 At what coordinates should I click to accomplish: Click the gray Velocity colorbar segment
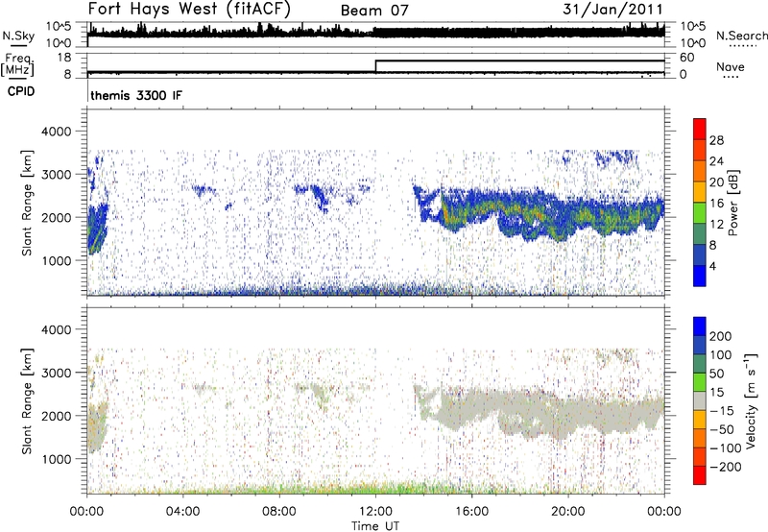click(700, 401)
